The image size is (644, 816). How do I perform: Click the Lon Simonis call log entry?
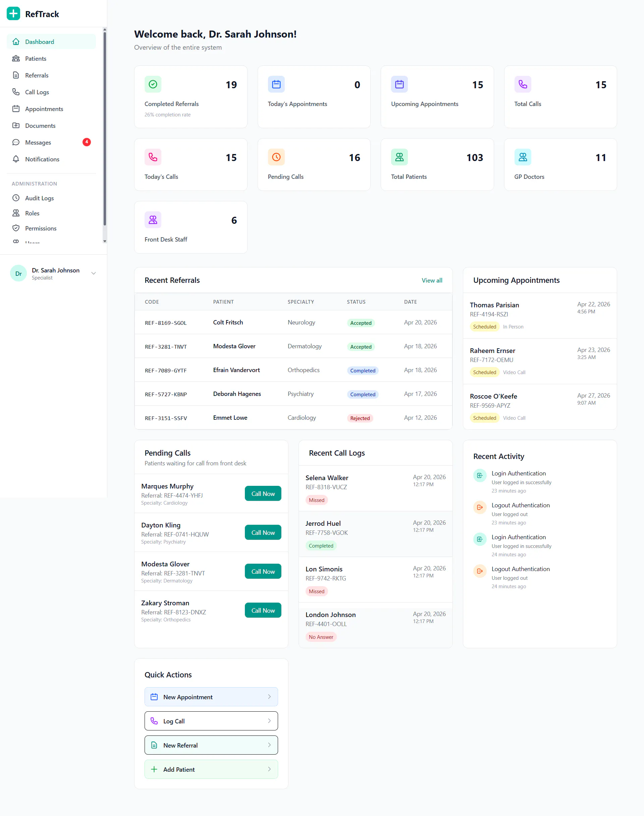pyautogui.click(x=375, y=579)
